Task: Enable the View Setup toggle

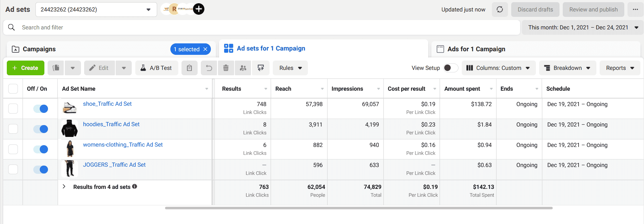Action: tap(450, 68)
